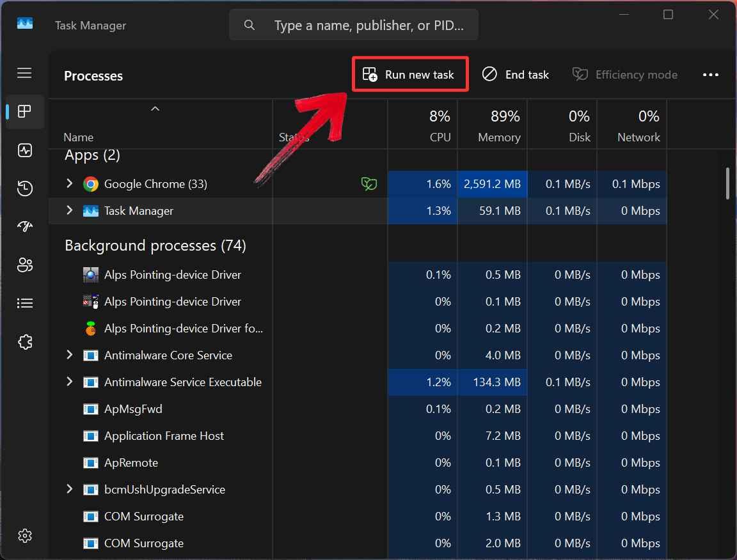The width and height of the screenshot is (737, 560).
Task: Click the Task Manager search magnifier icon
Action: pyautogui.click(x=250, y=25)
